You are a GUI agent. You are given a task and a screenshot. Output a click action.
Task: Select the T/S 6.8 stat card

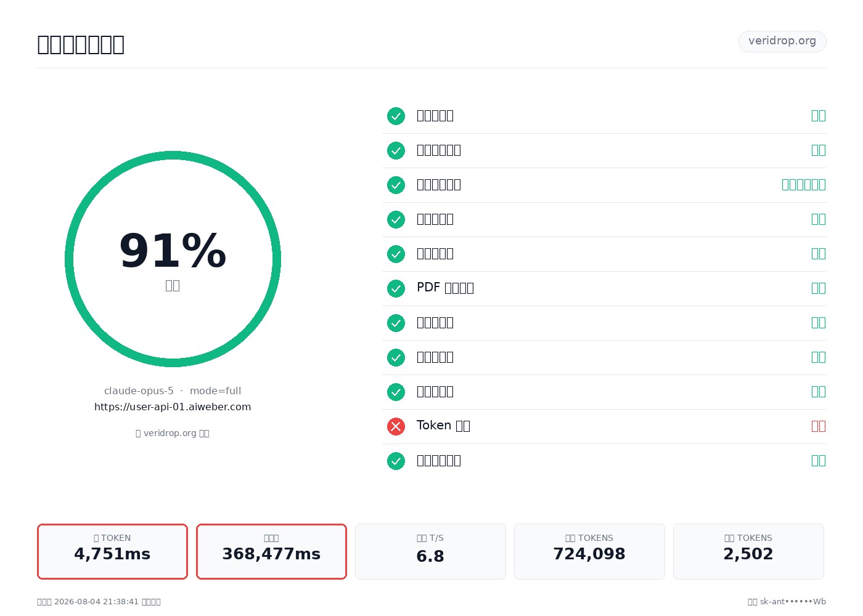(430, 551)
